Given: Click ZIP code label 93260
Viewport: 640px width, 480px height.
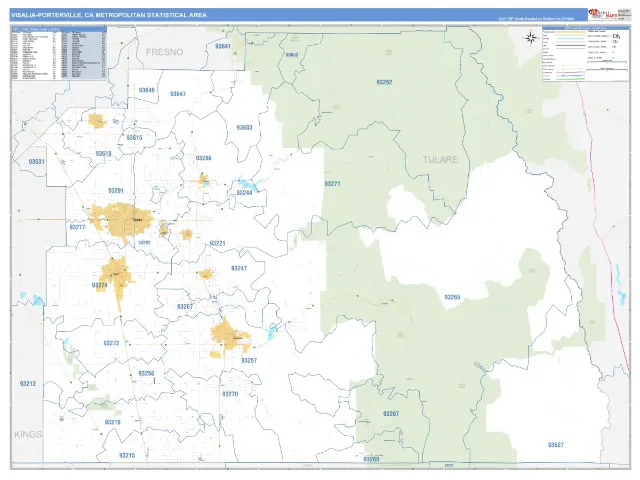Looking at the screenshot, I should coord(371,459).
